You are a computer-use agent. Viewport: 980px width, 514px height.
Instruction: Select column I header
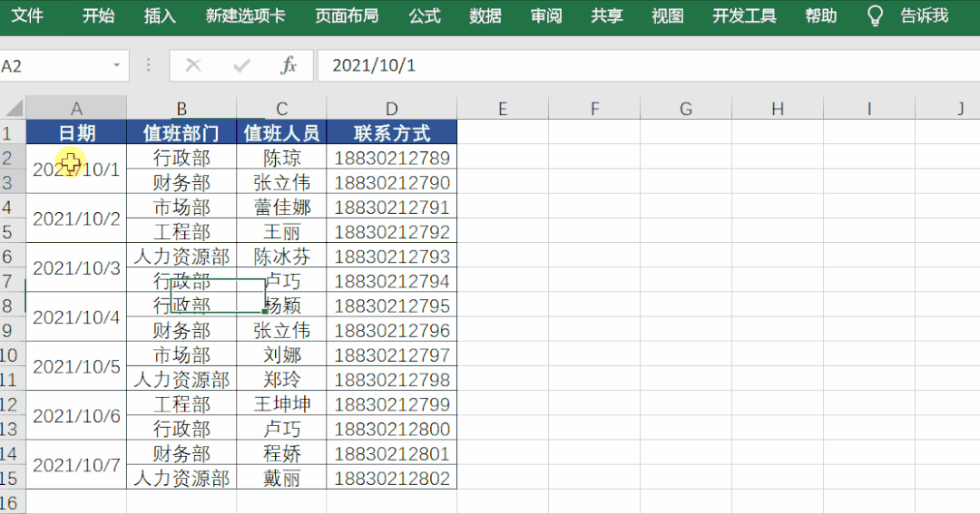(869, 108)
